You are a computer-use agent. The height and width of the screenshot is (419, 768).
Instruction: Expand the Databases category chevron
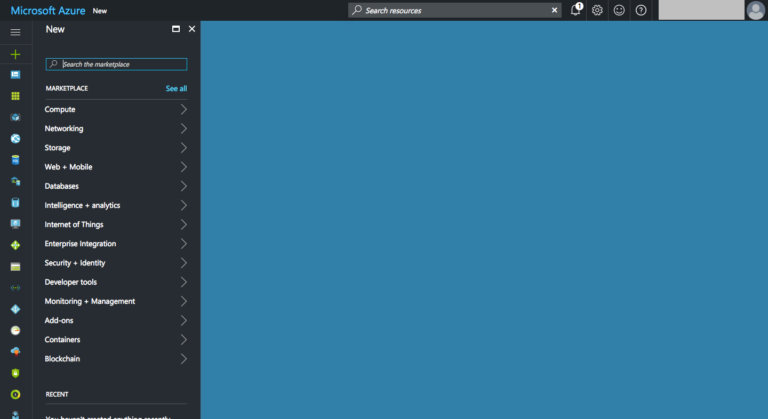point(184,186)
